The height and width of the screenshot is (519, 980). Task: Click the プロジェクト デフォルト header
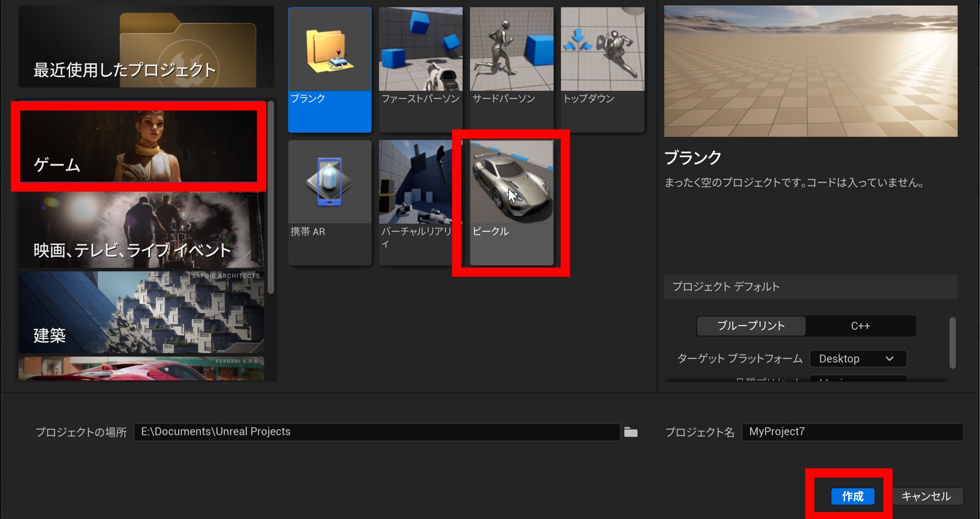pyautogui.click(x=810, y=287)
